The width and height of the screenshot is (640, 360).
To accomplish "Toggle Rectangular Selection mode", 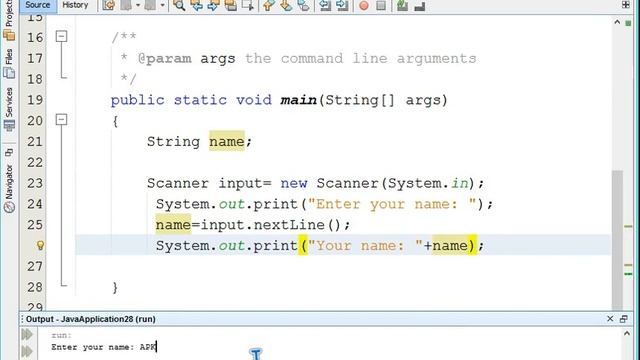I will pos(248,5).
